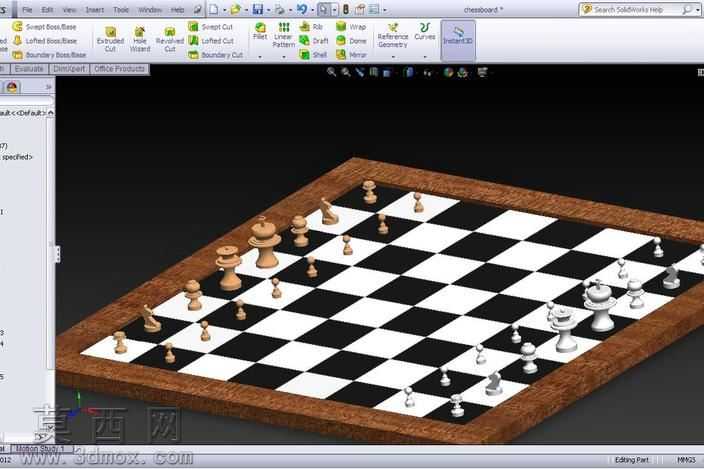
Task: Click the Search SolidWorks Help field
Action: click(x=637, y=9)
